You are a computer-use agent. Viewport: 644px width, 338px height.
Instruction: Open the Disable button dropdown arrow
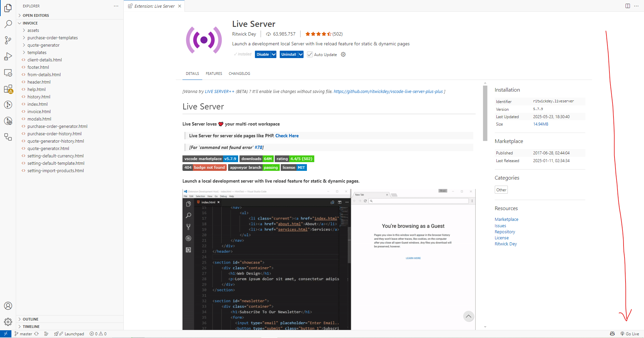[x=274, y=54]
